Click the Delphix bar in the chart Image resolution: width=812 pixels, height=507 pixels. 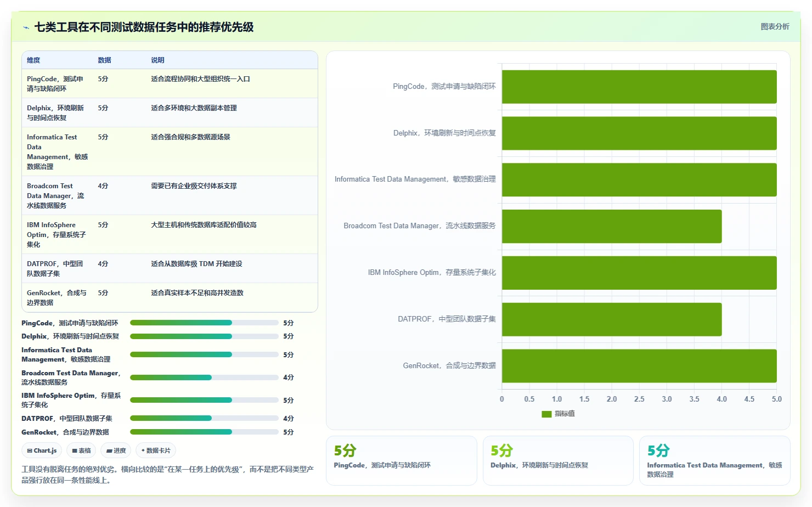coord(639,133)
